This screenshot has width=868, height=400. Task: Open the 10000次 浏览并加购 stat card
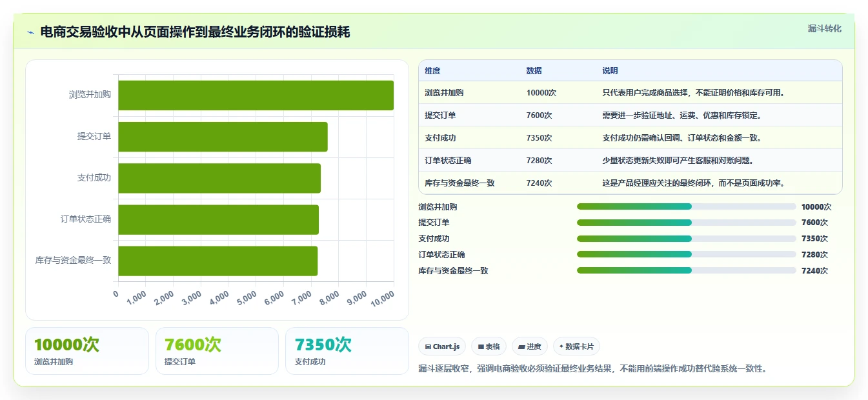pos(87,351)
